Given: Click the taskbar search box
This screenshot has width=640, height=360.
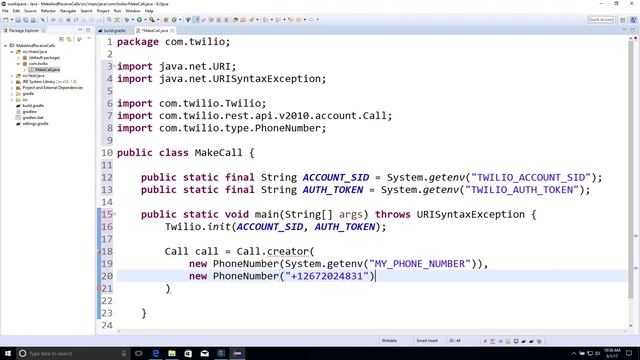Looking at the screenshot, I should pos(73,353).
